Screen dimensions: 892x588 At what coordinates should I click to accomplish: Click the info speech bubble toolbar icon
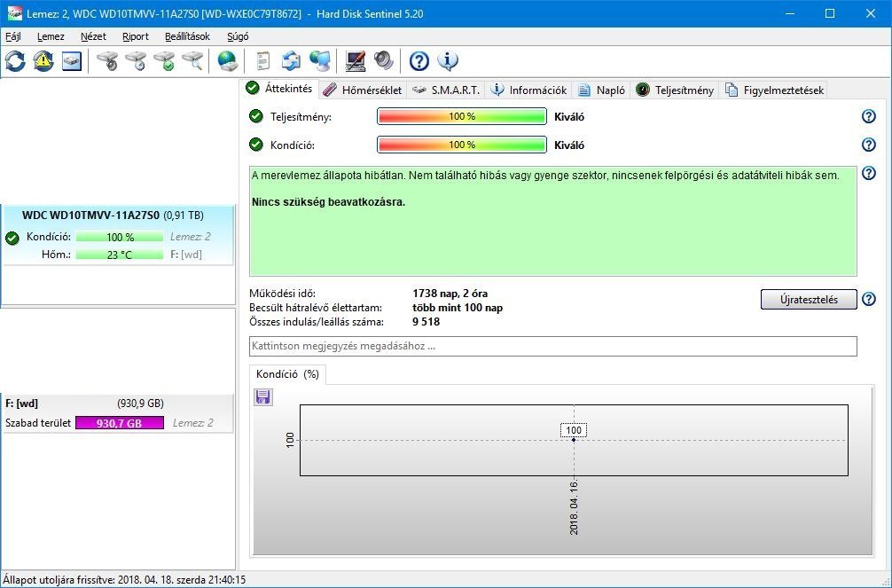[448, 61]
